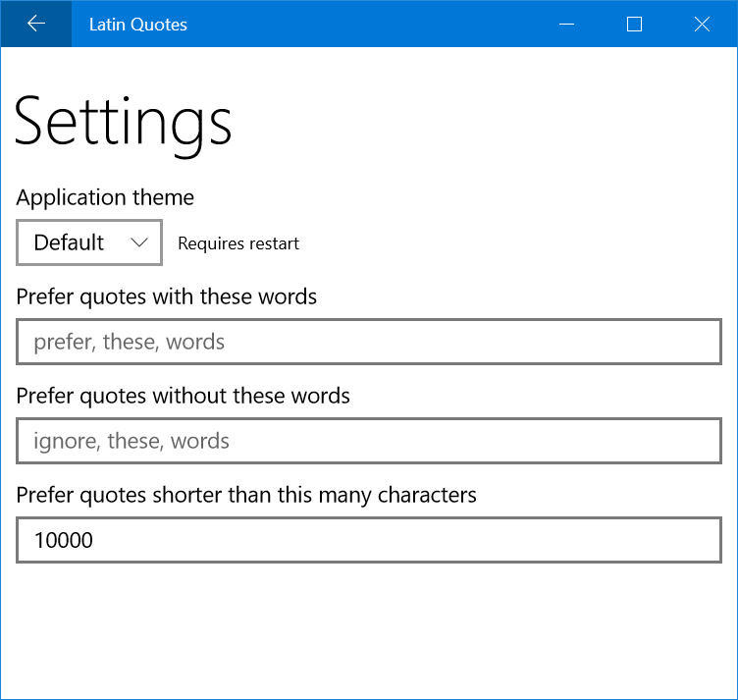738x700 pixels.
Task: Click the Requires restart note
Action: coord(238,243)
